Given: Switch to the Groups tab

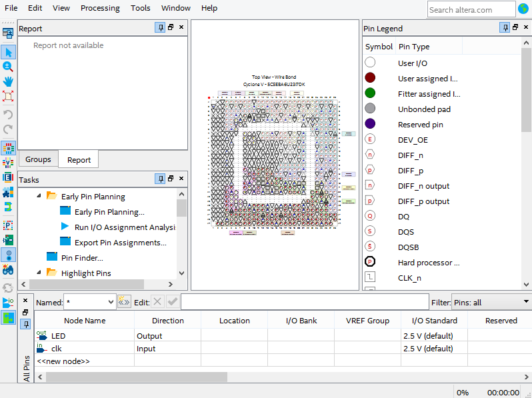Looking at the screenshot, I should 38,159.
